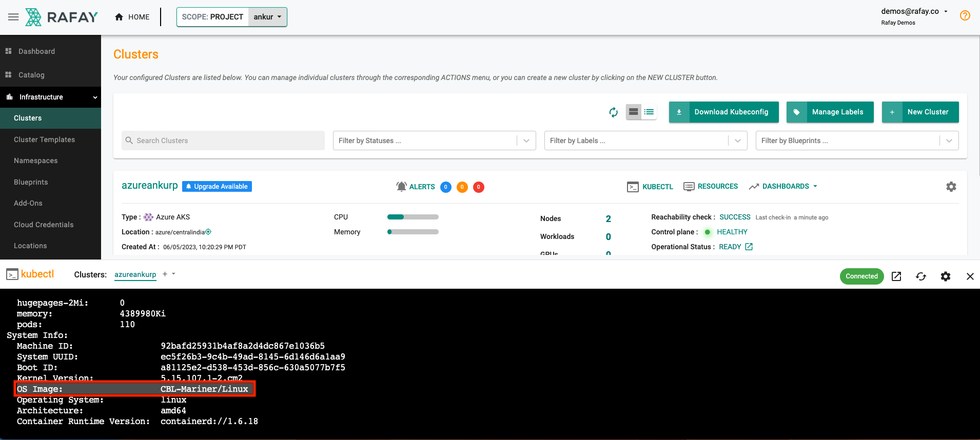Click the CPU usage bar
This screenshot has width=980, height=440.
coord(413,217)
